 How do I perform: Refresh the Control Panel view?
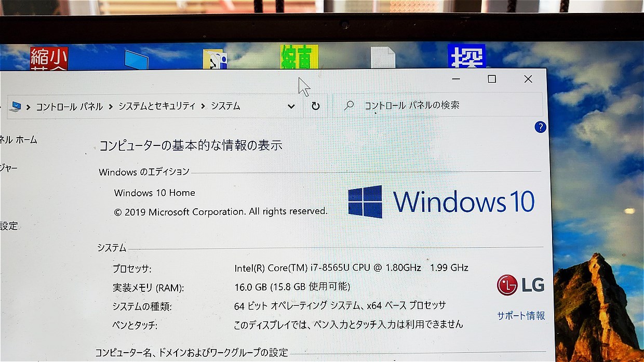coord(315,106)
